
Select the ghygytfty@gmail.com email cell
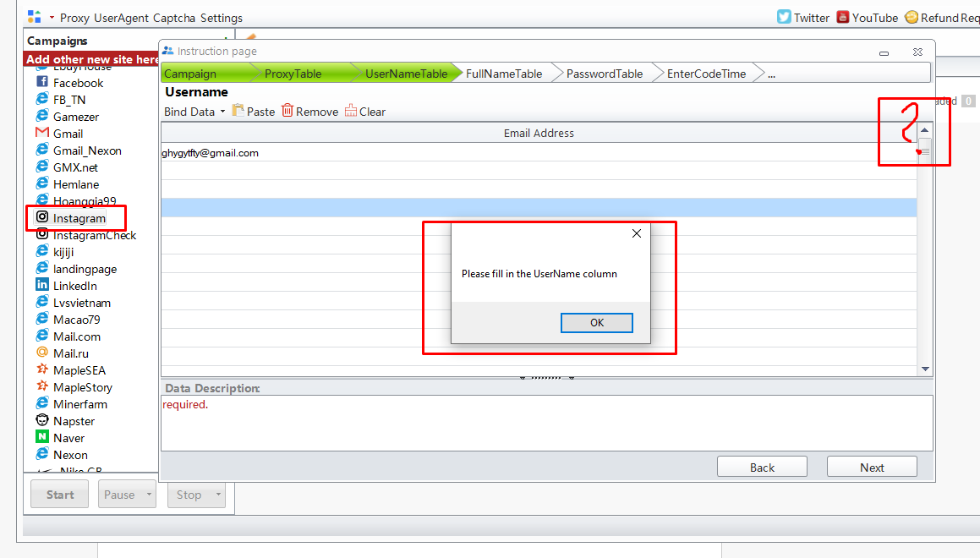coord(211,153)
